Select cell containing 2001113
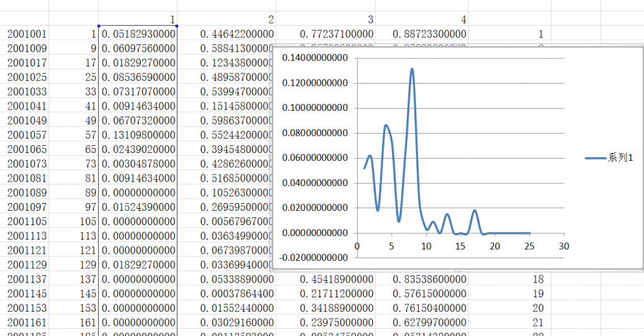The image size is (644, 336). pos(24,235)
